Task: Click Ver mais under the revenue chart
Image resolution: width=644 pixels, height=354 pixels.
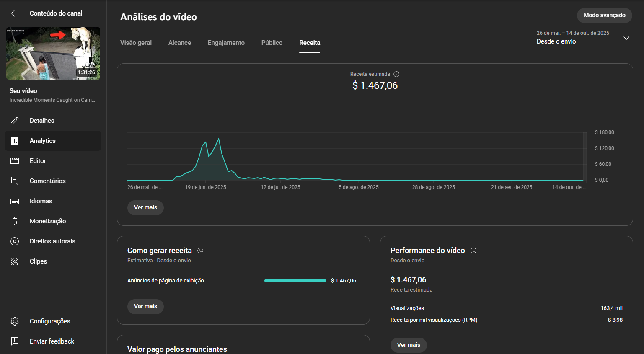Action: [x=145, y=208]
